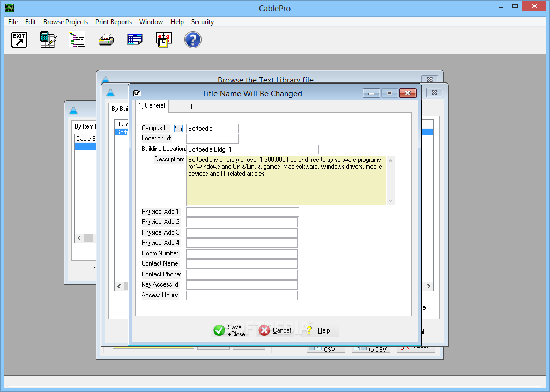Click the Physical Add 2 field
The width and height of the screenshot is (550, 392).
pos(242,222)
